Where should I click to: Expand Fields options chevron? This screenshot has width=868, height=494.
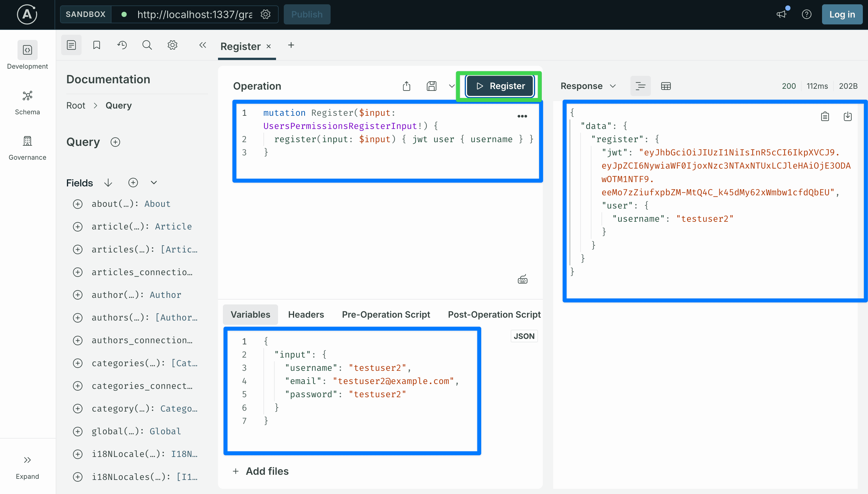click(154, 183)
